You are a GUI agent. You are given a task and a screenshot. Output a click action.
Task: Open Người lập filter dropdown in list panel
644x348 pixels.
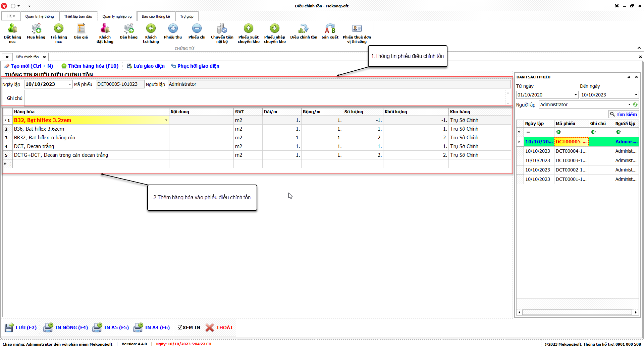coord(629,105)
